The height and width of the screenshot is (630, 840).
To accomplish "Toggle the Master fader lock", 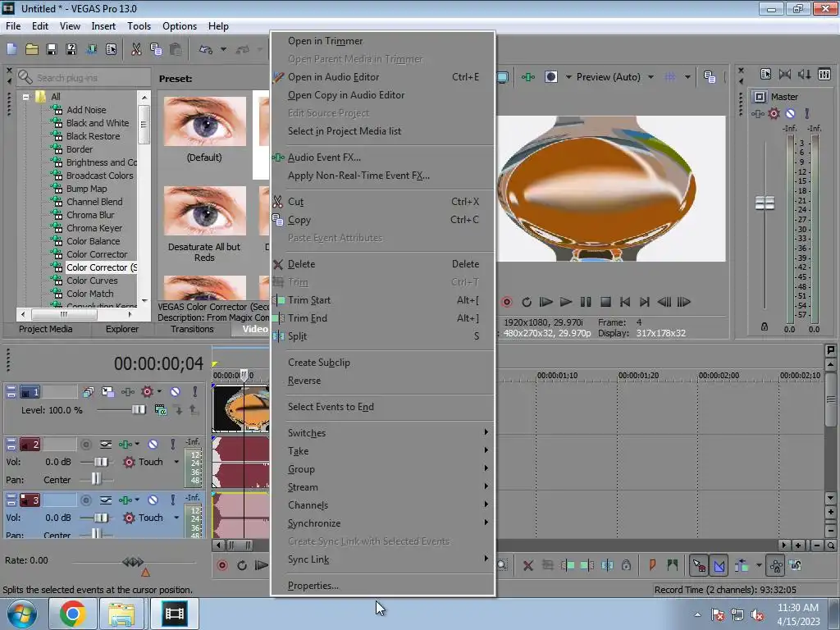I will click(x=765, y=326).
